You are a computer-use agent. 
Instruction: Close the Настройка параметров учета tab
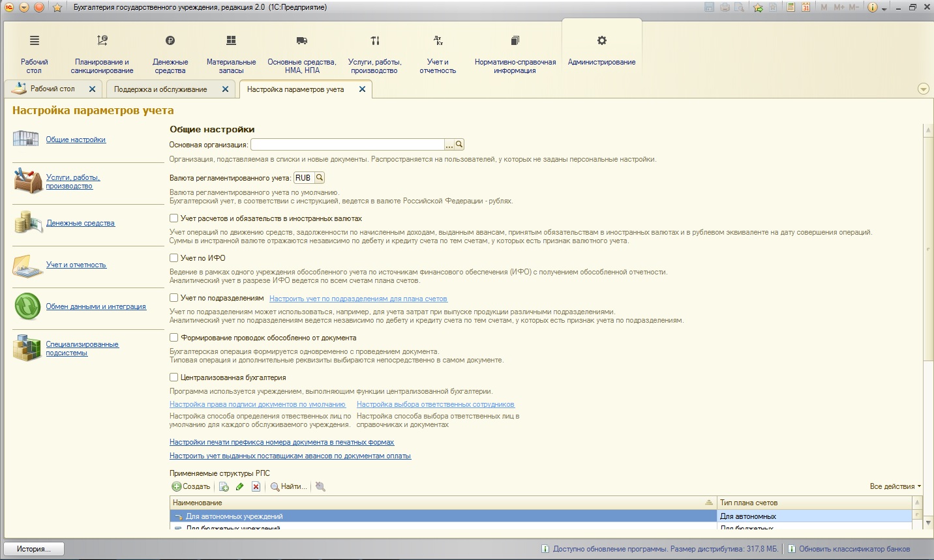tap(362, 89)
